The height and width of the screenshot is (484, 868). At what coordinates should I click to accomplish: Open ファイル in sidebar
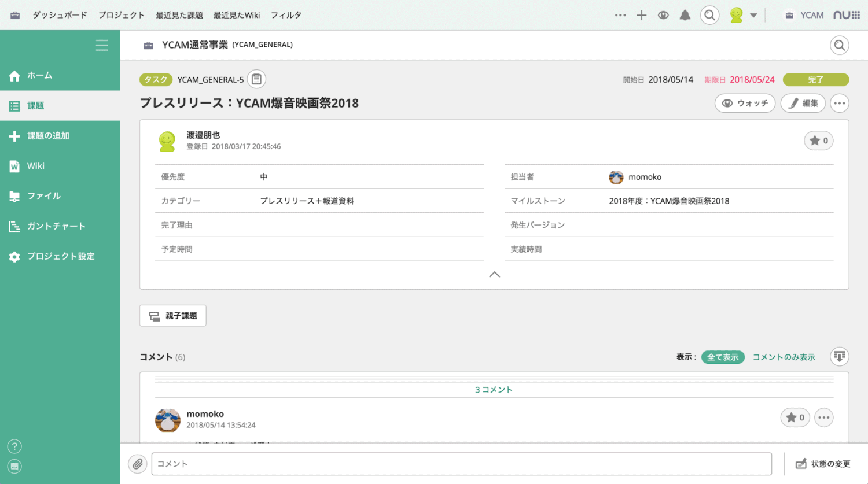pyautogui.click(x=60, y=195)
